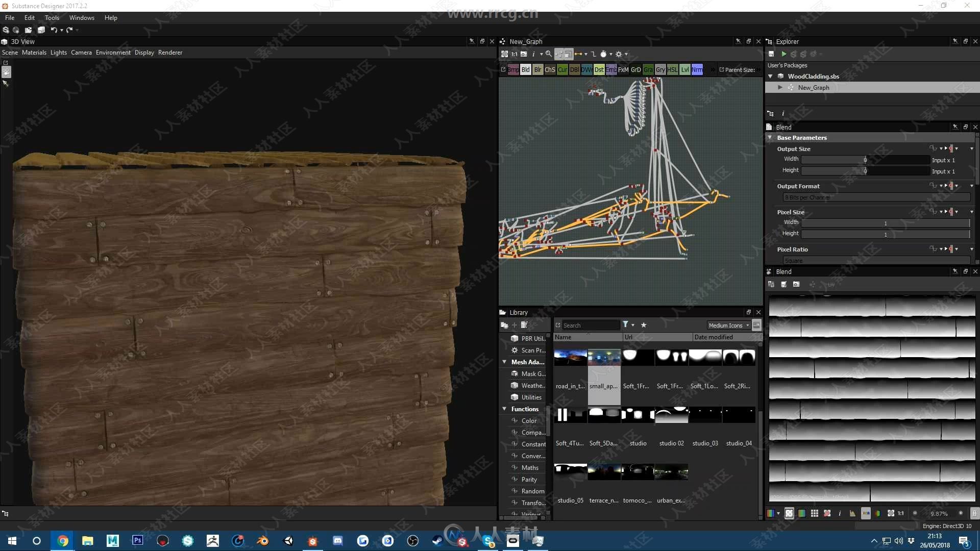Click the Bmp output node tab
The image size is (980, 551).
pyautogui.click(x=513, y=69)
